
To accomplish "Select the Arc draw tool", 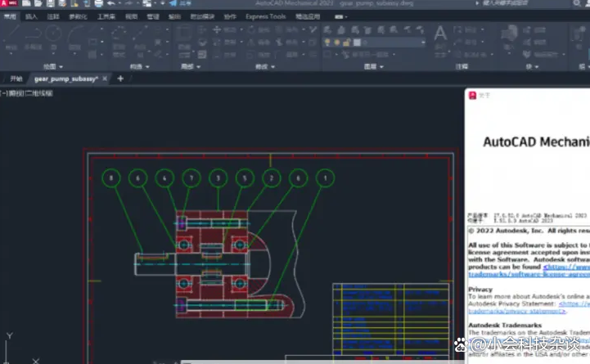I will (75, 37).
